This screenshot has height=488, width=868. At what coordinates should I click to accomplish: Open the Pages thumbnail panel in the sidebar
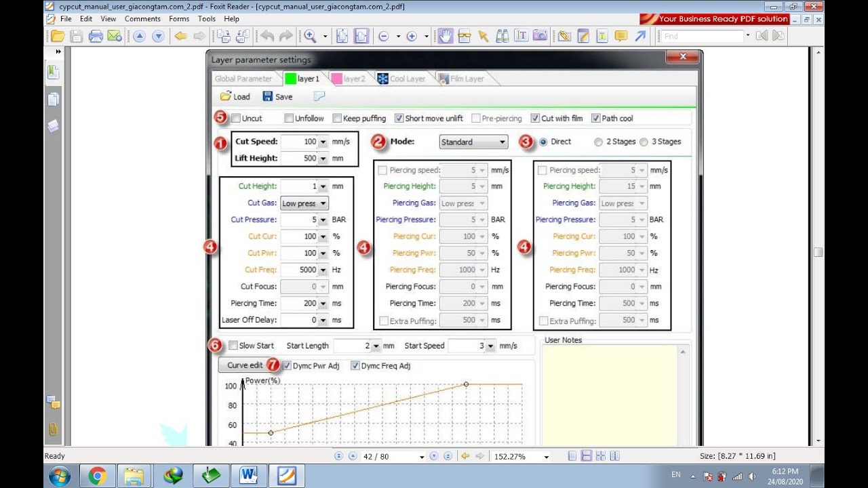coord(53,99)
